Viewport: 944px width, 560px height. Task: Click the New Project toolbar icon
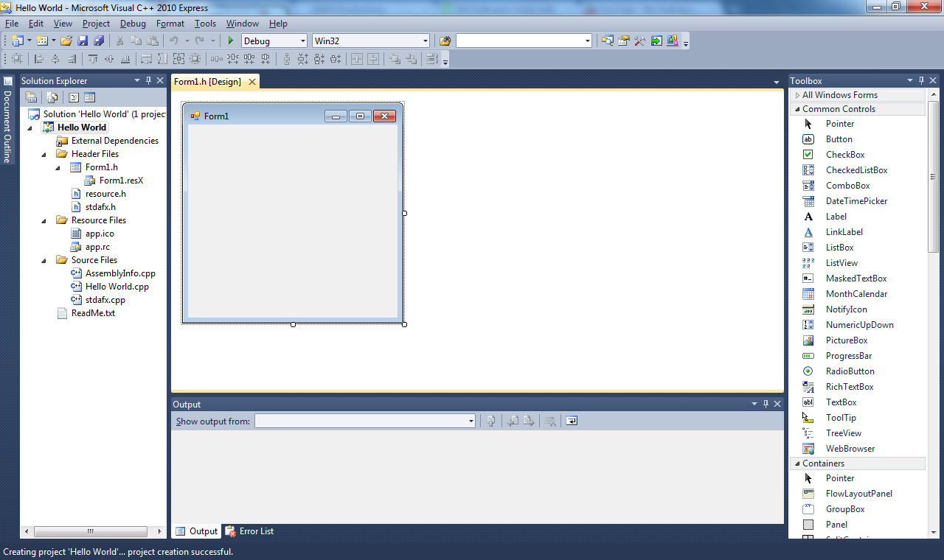[17, 41]
